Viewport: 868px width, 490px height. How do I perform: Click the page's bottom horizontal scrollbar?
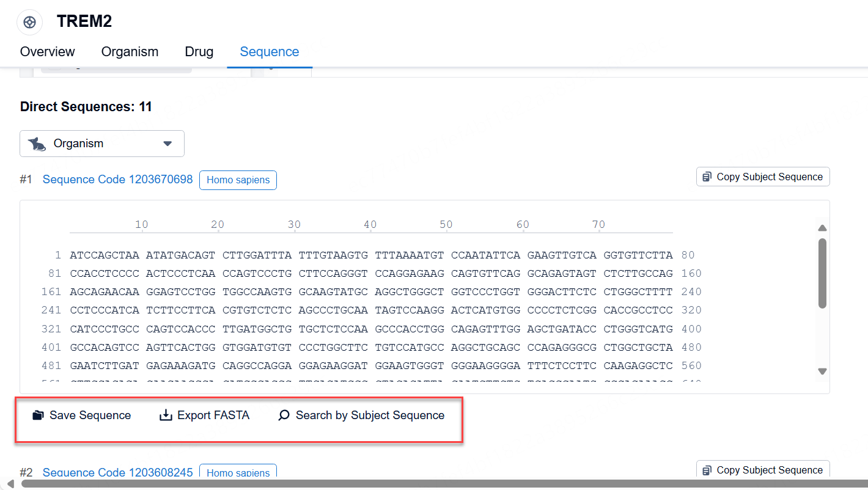(428, 484)
